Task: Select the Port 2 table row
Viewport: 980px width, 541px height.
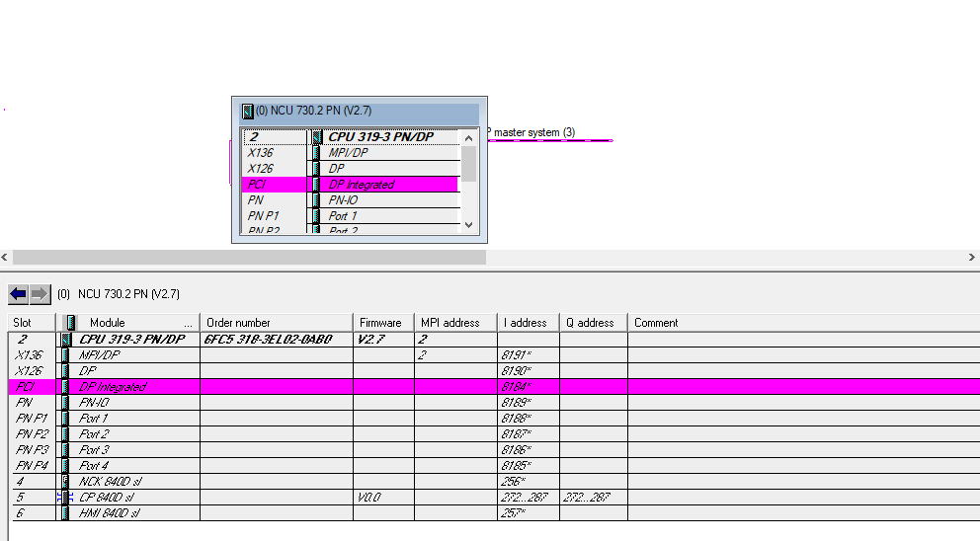Action: (494, 434)
